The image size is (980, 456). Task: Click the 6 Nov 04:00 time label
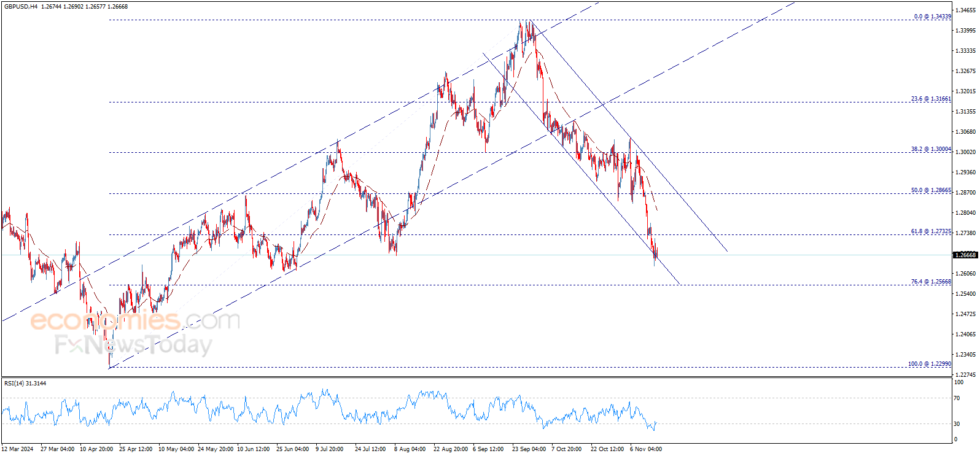646,449
